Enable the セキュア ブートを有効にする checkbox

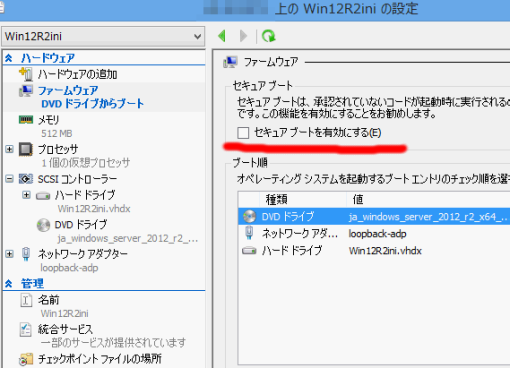pyautogui.click(x=243, y=133)
